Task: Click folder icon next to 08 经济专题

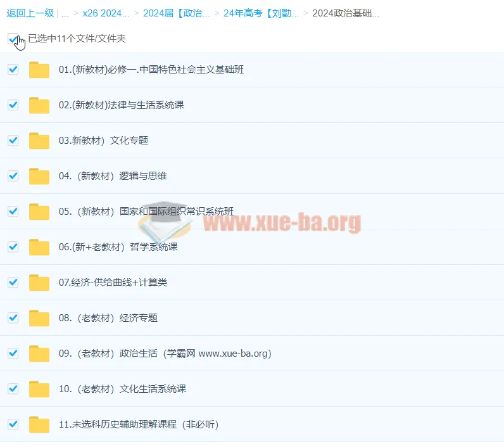Action: coord(39,318)
